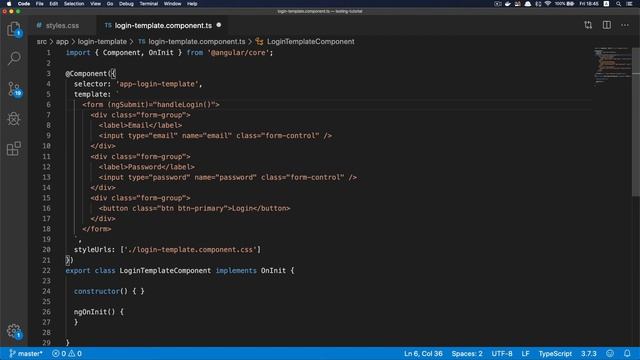
Task: Click Ln 6, Col 36 in status bar
Action: click(x=423, y=353)
